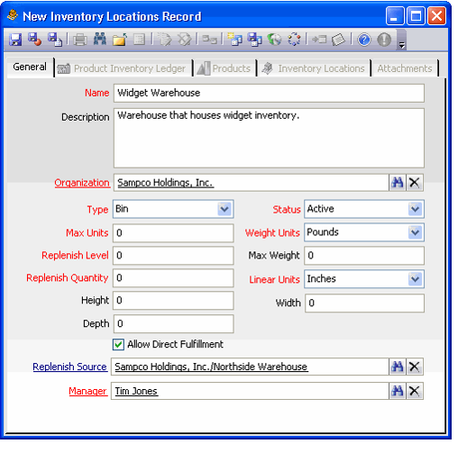Open Sampco Holdings, Inc. organization link
Image resolution: width=476 pixels, height=453 pixels.
(x=166, y=183)
